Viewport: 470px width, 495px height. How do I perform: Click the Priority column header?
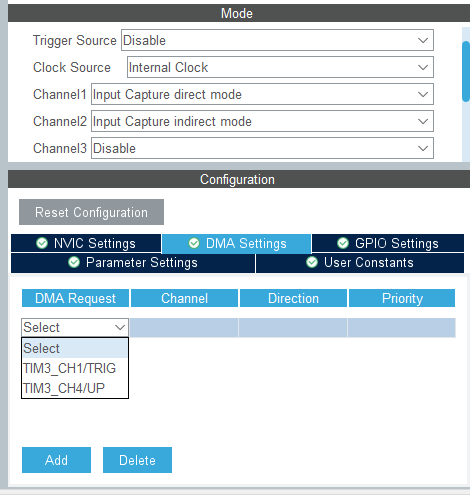coord(402,298)
